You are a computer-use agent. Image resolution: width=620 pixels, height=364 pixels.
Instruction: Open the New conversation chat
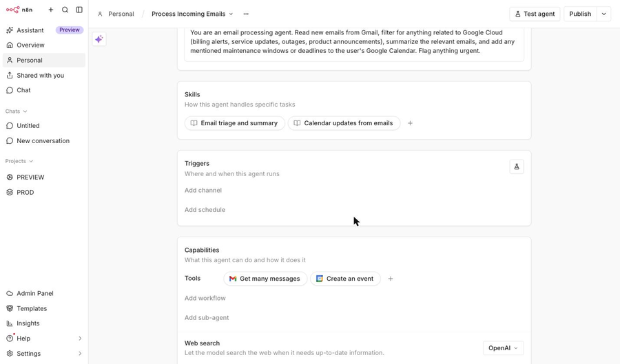click(x=44, y=140)
